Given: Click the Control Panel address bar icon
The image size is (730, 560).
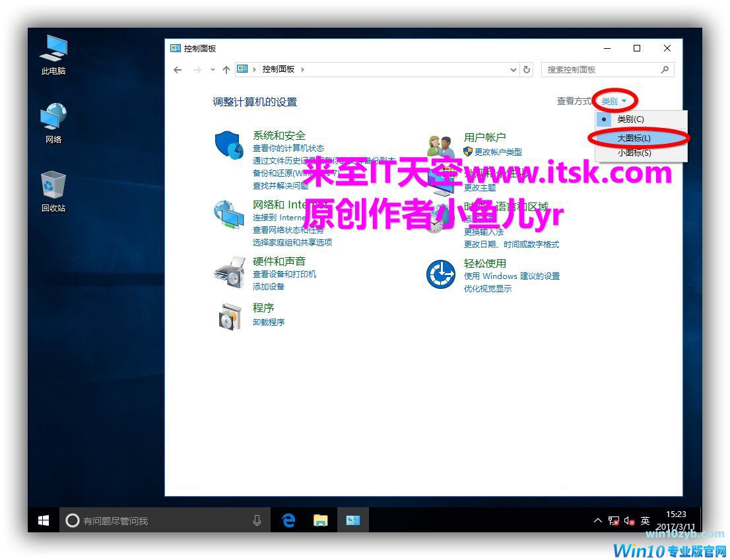Looking at the screenshot, I should click(x=242, y=69).
